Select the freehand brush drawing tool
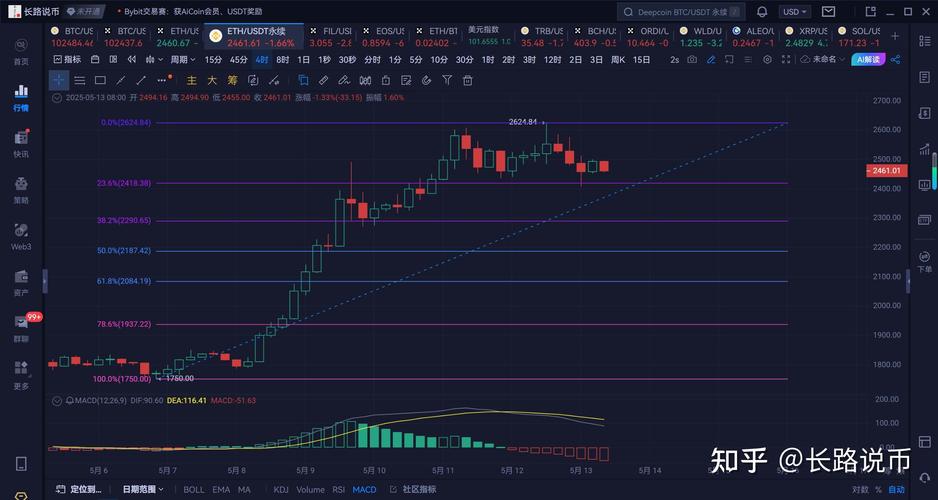Viewport: 938px width, 500px height. [343, 80]
